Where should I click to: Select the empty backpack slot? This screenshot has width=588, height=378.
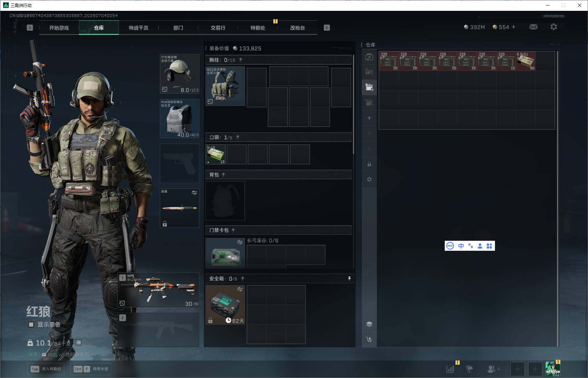tap(225, 201)
